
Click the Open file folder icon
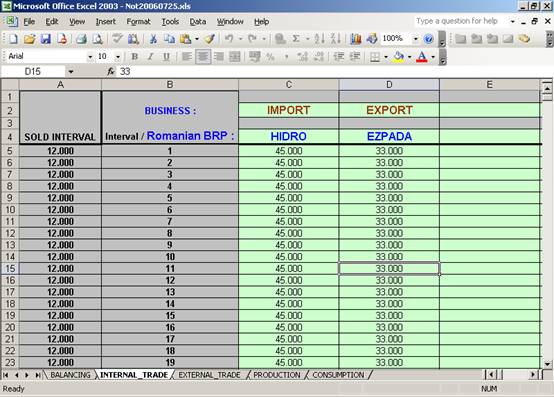[x=29, y=39]
